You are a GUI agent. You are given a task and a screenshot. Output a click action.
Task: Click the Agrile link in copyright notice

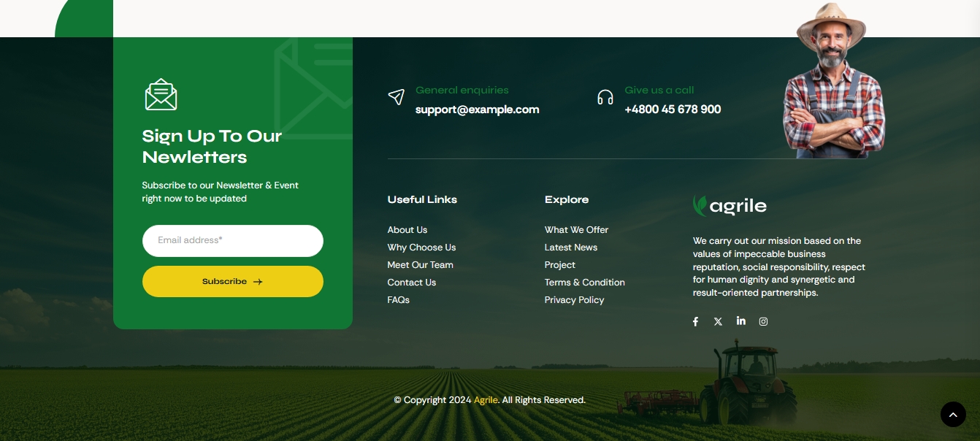click(486, 400)
